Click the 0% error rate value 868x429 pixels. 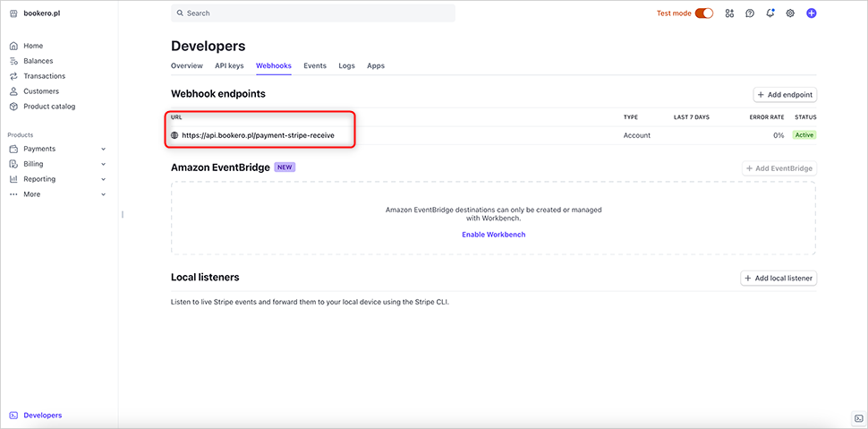tap(779, 135)
